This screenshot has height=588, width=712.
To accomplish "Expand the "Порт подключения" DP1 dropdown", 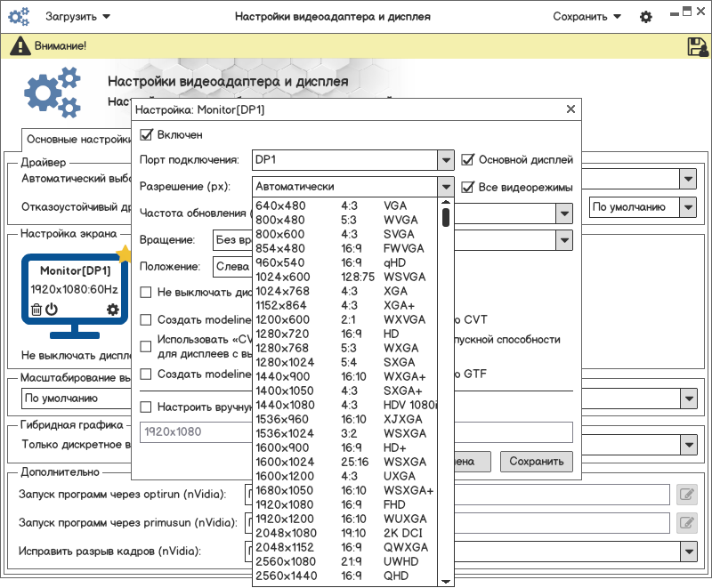I will (446, 160).
